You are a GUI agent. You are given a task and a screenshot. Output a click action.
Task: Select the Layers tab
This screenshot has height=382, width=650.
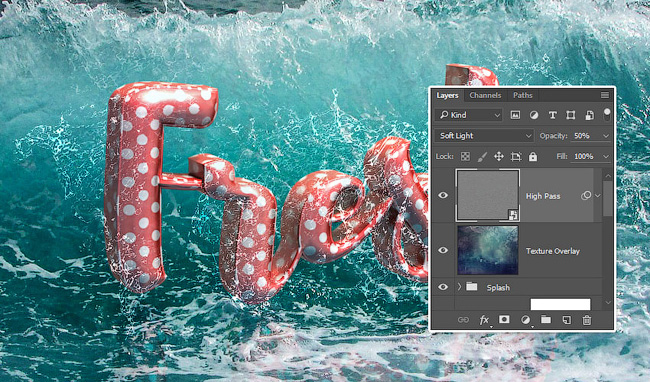[447, 95]
